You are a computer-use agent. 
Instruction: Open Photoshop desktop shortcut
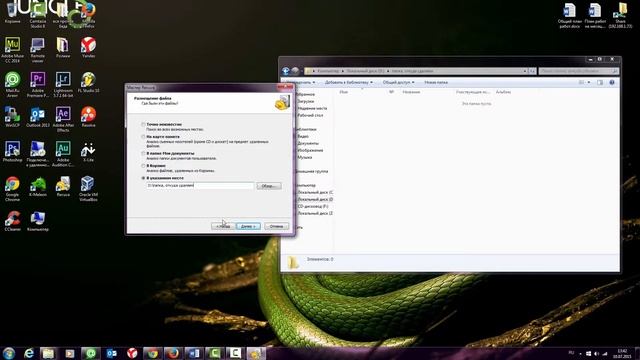click(x=12, y=151)
